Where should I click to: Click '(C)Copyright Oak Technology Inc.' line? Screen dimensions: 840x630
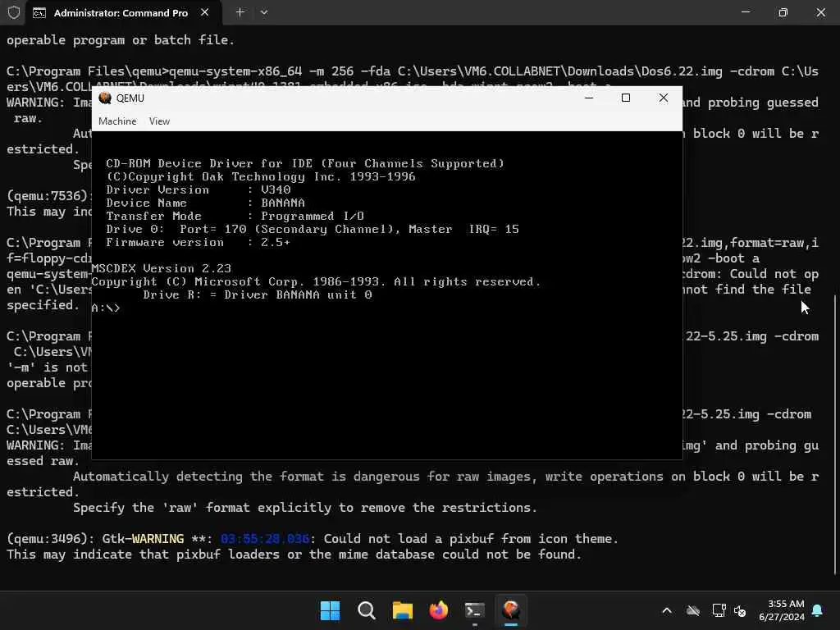coord(260,177)
